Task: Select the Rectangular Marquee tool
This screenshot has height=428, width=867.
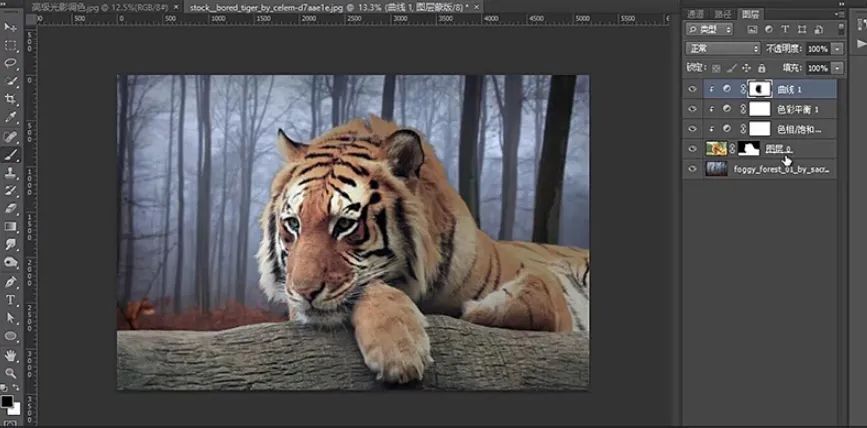Action: pos(11,45)
